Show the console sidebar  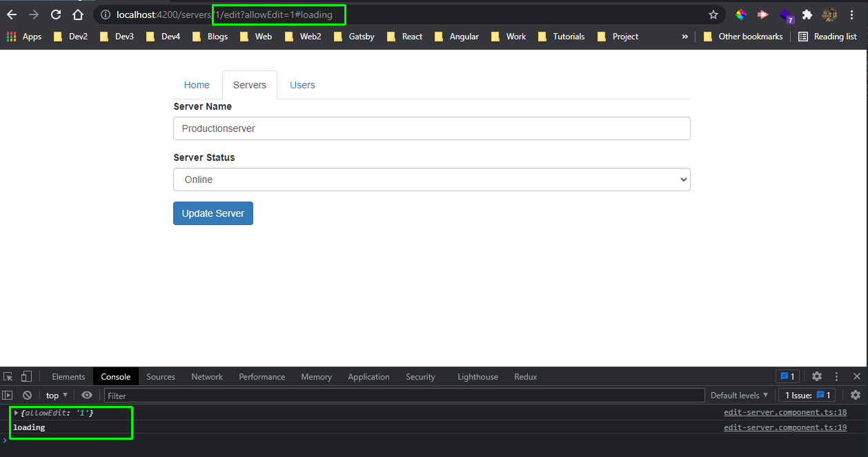pos(8,396)
